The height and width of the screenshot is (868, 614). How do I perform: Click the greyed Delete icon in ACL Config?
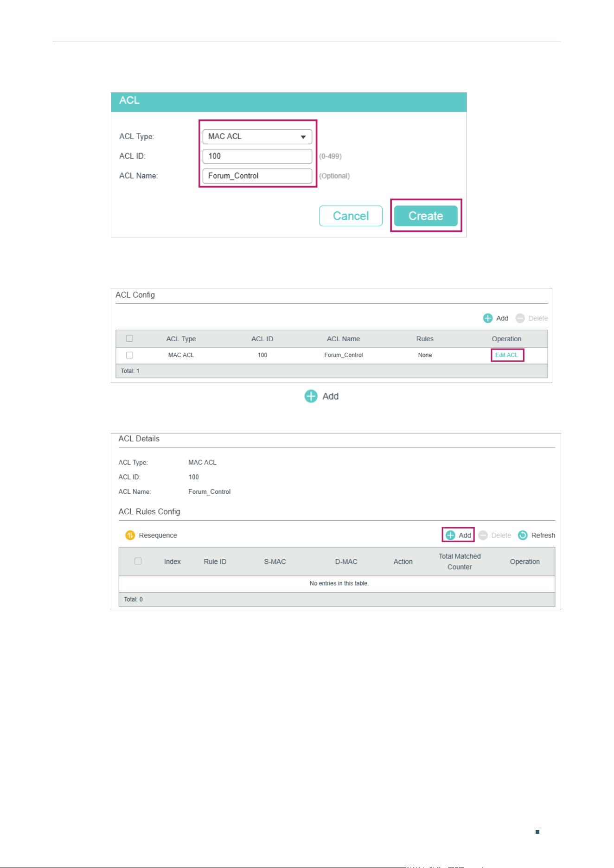(520, 318)
